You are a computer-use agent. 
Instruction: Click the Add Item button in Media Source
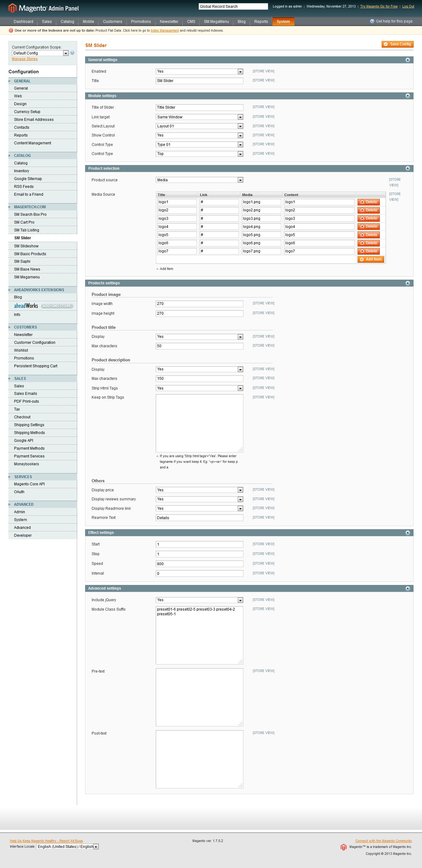click(371, 259)
